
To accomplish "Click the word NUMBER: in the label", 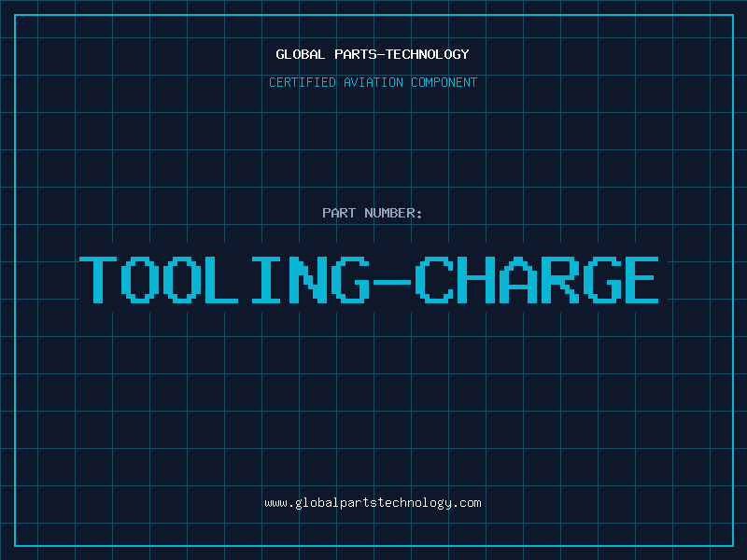I will click(x=394, y=213).
